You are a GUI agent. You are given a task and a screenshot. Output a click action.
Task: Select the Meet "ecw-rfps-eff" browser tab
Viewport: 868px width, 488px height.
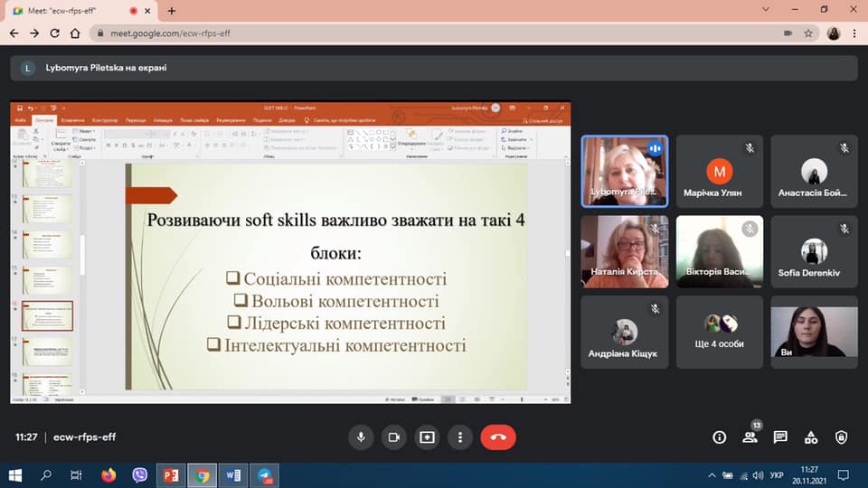click(72, 10)
